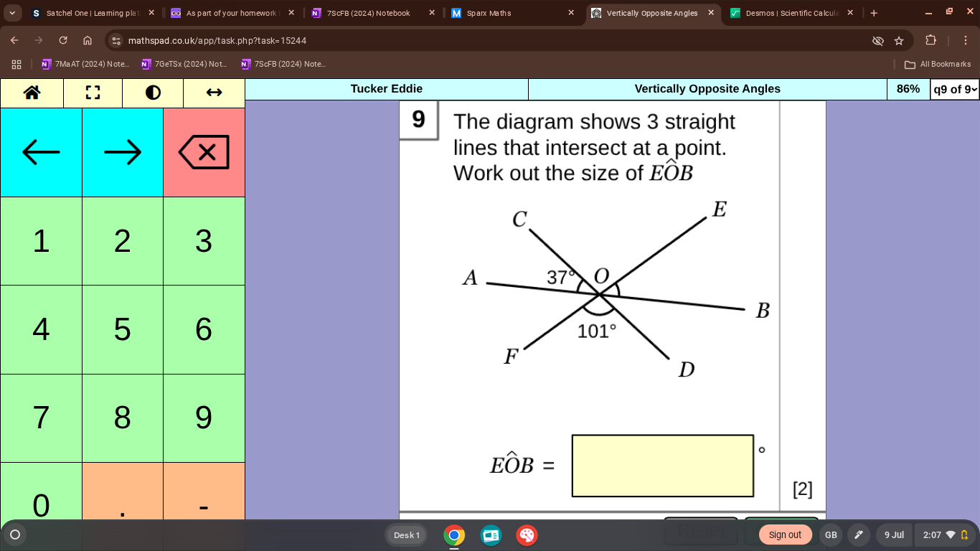
Task: Open the launcher circle button
Action: (x=14, y=534)
